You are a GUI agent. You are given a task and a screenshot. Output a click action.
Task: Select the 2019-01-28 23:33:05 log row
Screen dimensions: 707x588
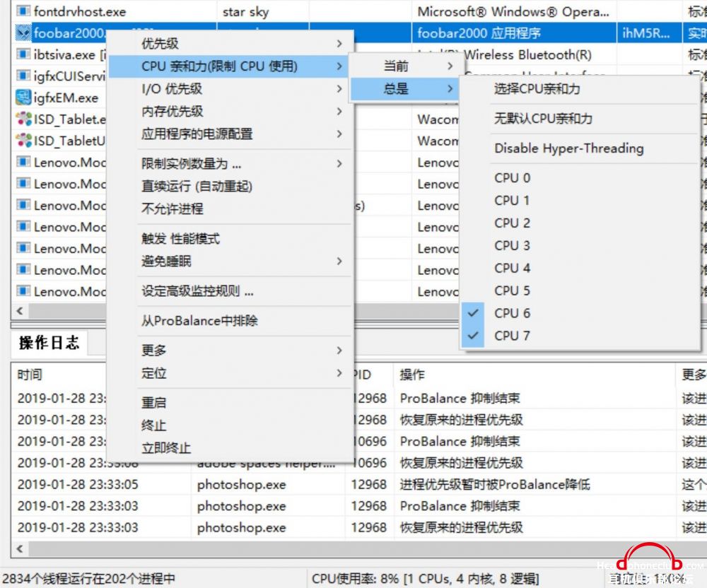tap(359, 484)
